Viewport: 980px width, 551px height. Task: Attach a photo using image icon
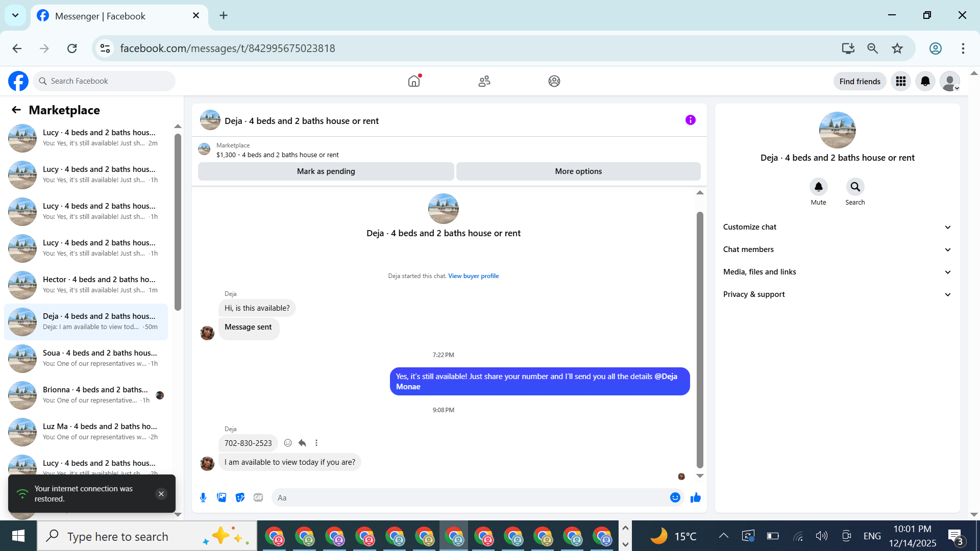pos(222,497)
